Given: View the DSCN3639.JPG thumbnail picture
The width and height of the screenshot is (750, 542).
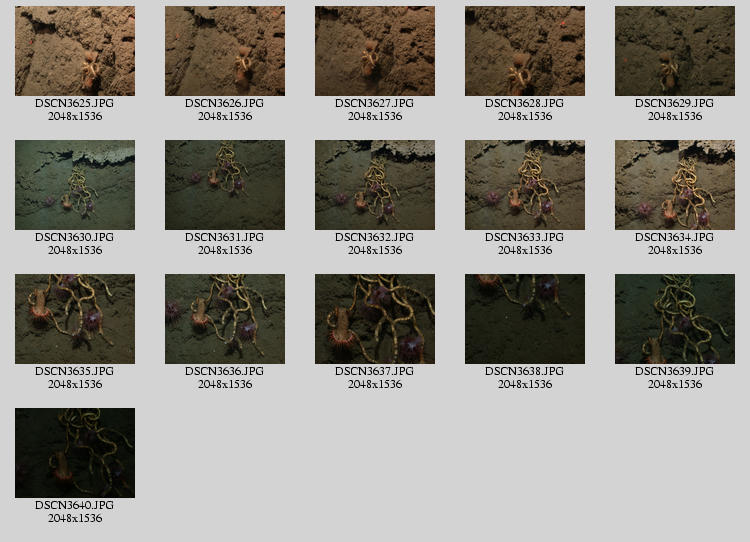Looking at the screenshot, I should [675, 319].
